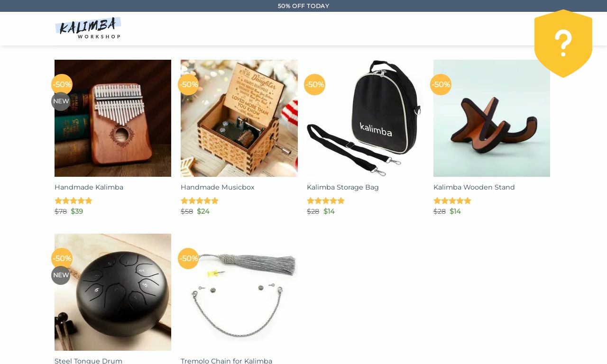Click the NEW badge on Steel Tongue Drum
This screenshot has height=364, width=607.
tap(61, 275)
